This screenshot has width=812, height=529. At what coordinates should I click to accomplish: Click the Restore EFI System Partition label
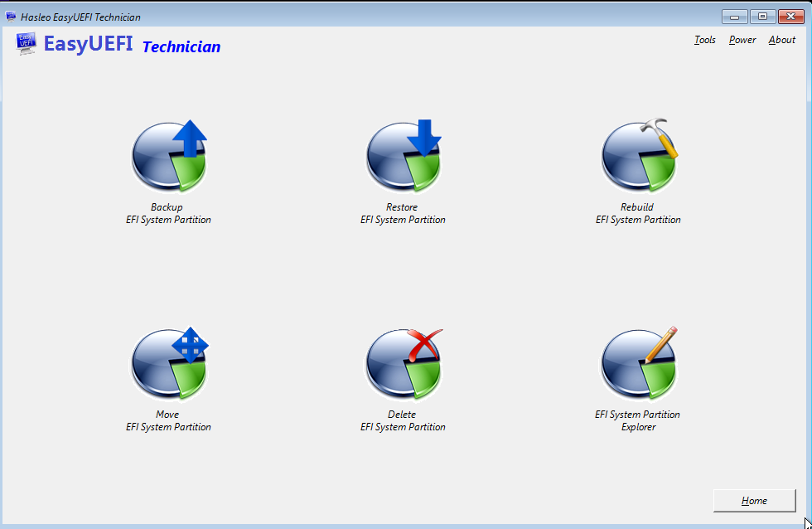pyautogui.click(x=403, y=213)
